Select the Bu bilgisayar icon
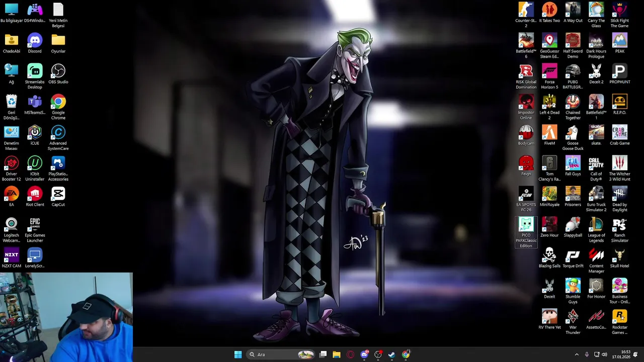Viewport: 644px width, 362px height. [12, 13]
